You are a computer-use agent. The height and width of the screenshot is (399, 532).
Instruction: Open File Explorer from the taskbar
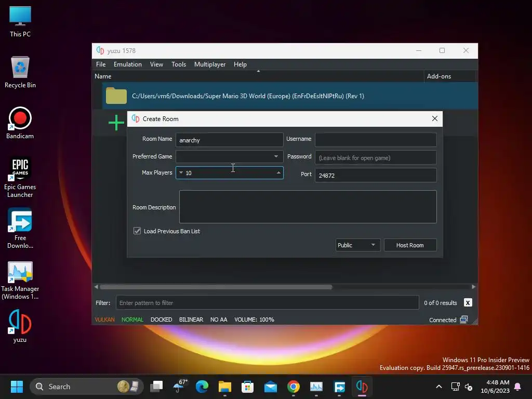(224, 387)
